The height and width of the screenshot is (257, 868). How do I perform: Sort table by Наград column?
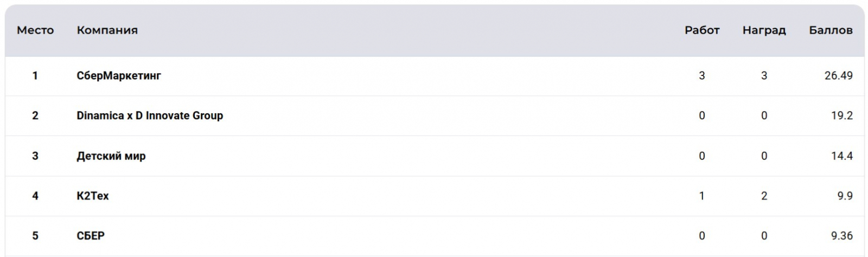[764, 30]
